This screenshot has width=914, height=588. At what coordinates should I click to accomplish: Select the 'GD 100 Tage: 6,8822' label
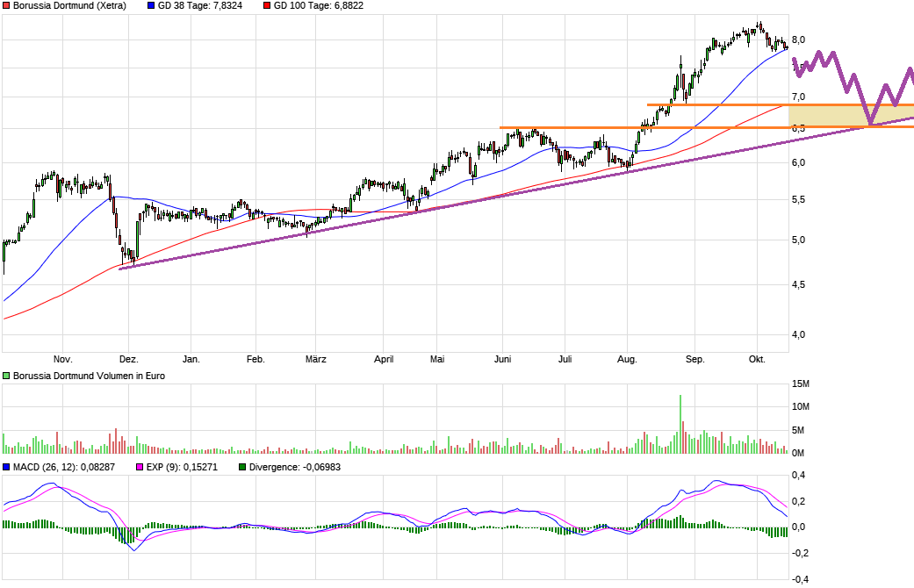[319, 5]
